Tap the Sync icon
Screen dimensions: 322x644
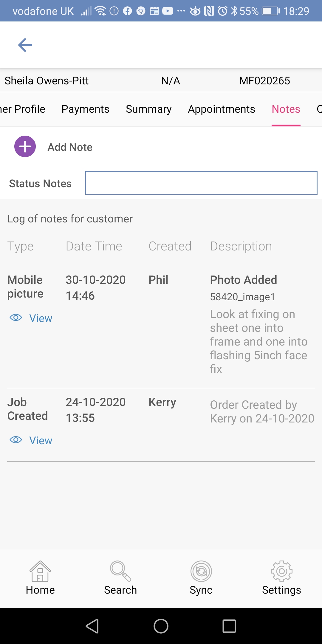click(201, 571)
